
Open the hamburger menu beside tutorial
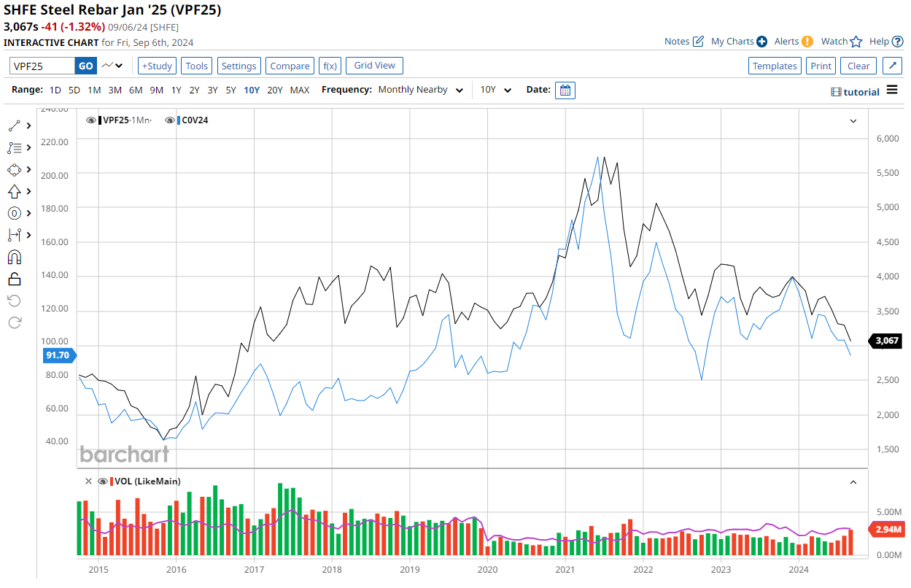(892, 90)
